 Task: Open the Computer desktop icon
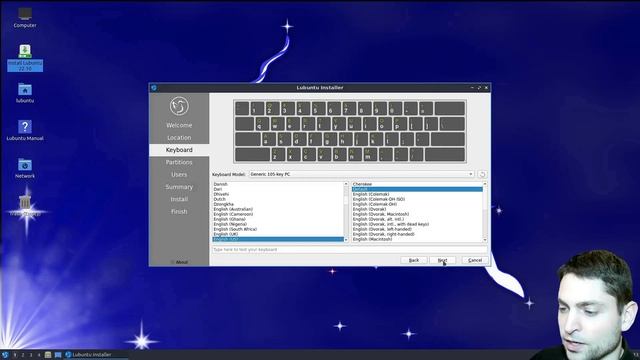25,18
